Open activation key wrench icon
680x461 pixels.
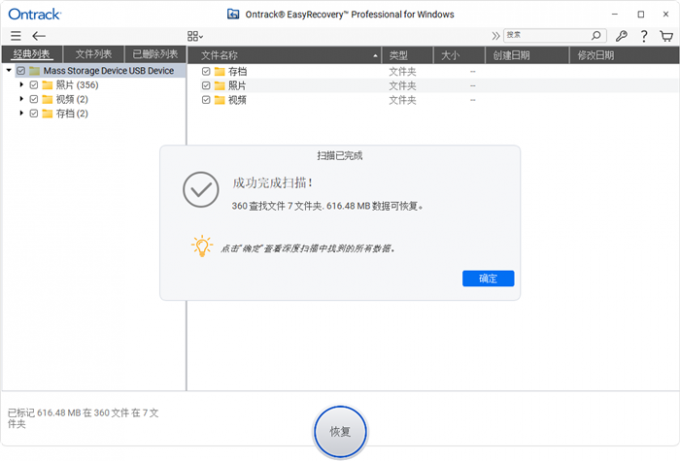[621, 36]
